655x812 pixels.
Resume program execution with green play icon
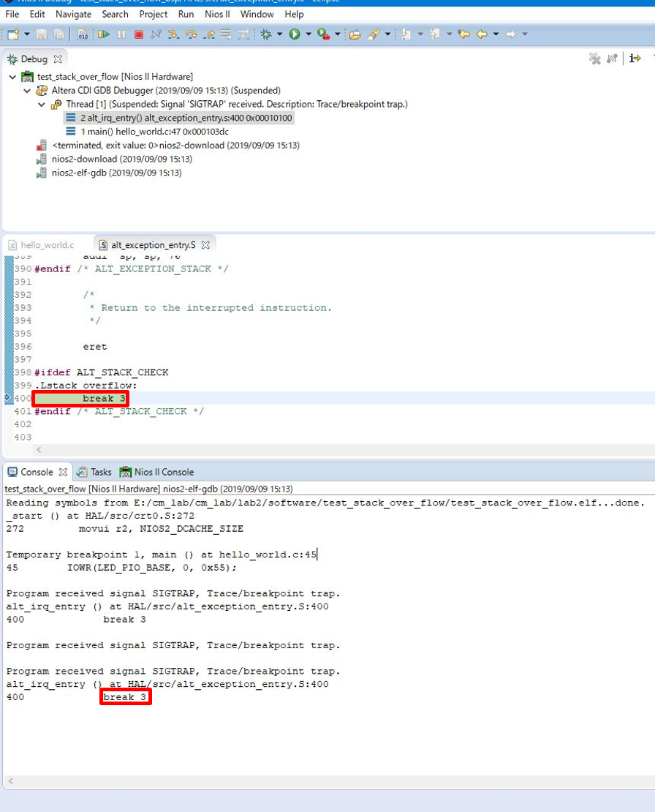(x=104, y=34)
